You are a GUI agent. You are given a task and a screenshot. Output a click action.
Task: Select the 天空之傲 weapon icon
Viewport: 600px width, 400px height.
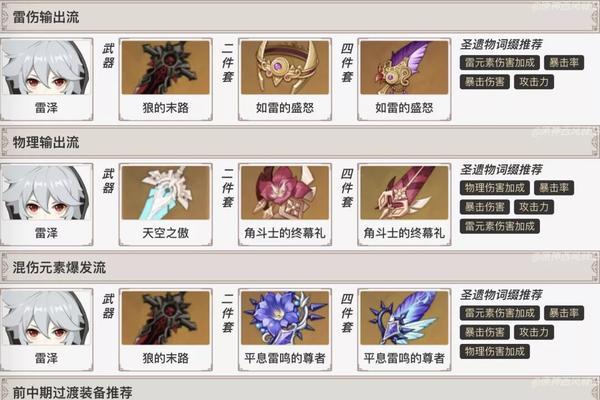pyautogui.click(x=165, y=193)
